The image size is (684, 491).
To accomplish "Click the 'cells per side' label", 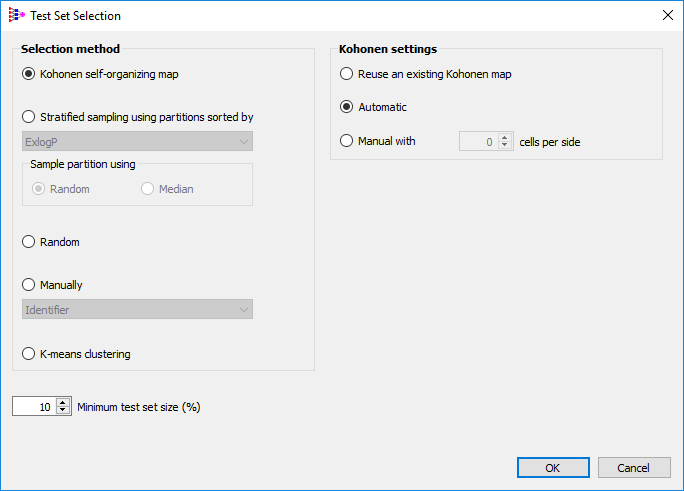I will point(550,142).
